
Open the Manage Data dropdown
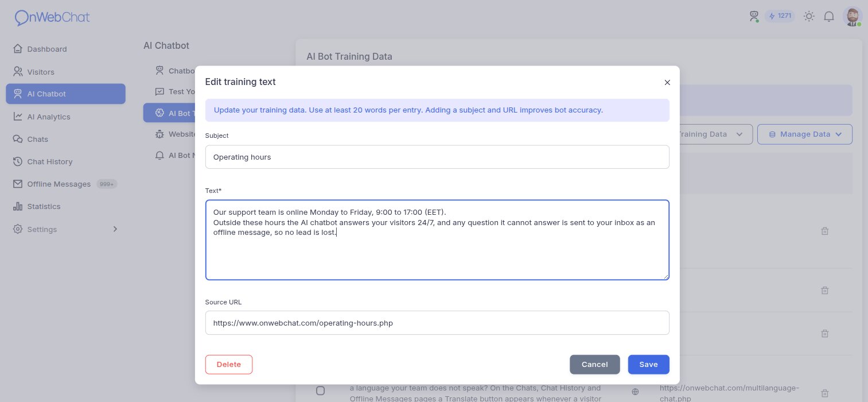click(x=805, y=134)
